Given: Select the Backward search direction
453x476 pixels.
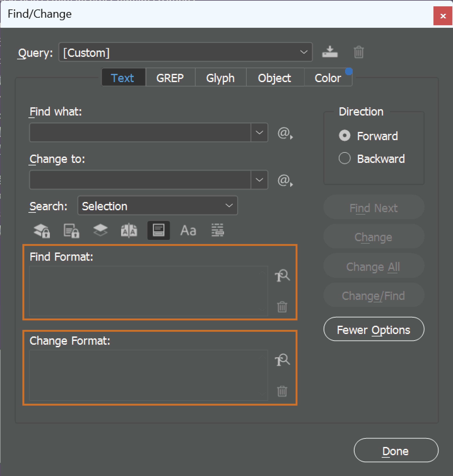Looking at the screenshot, I should [x=345, y=158].
